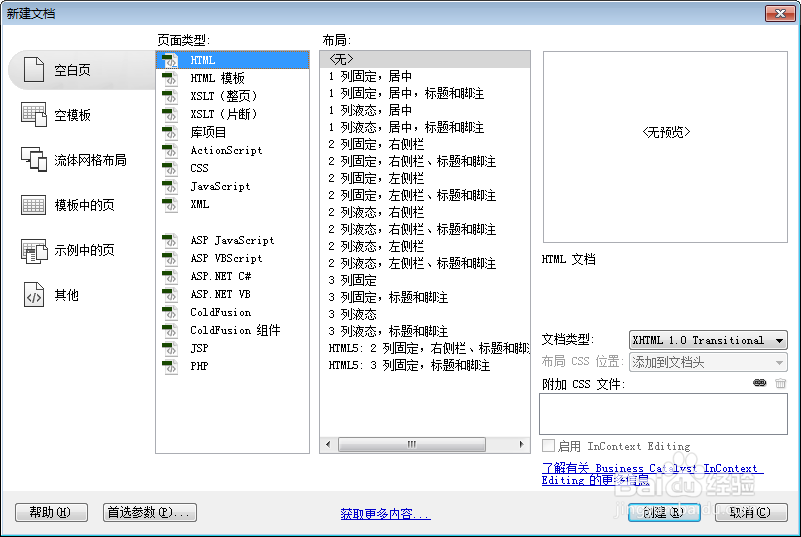Click the 库项目 file icon
This screenshot has width=801, height=537.
pyautogui.click(x=170, y=132)
